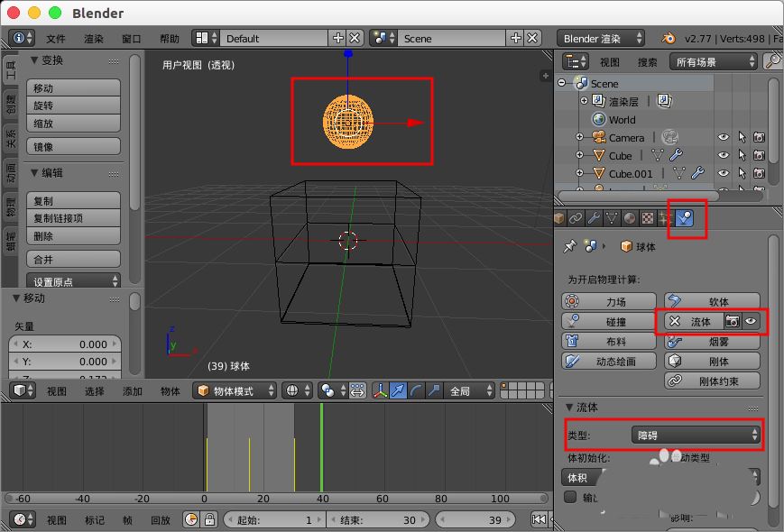The height and width of the screenshot is (532, 784).
Task: Open the Modifiers wrench tab in Properties
Action: click(x=594, y=217)
